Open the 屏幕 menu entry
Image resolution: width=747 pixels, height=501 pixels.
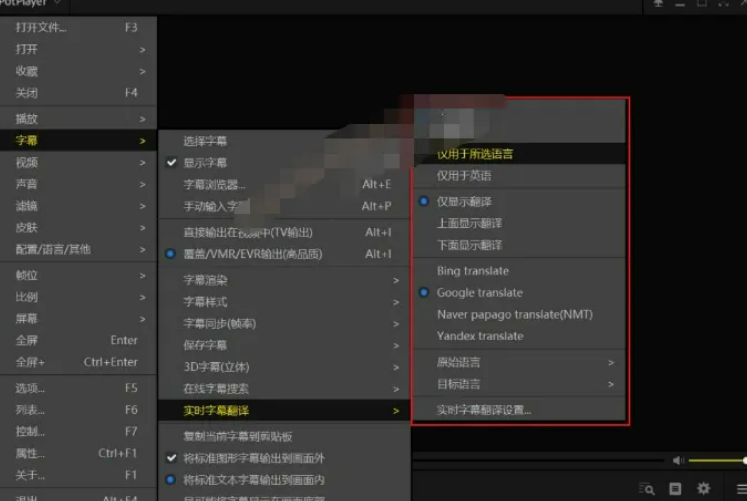[x=78, y=319]
